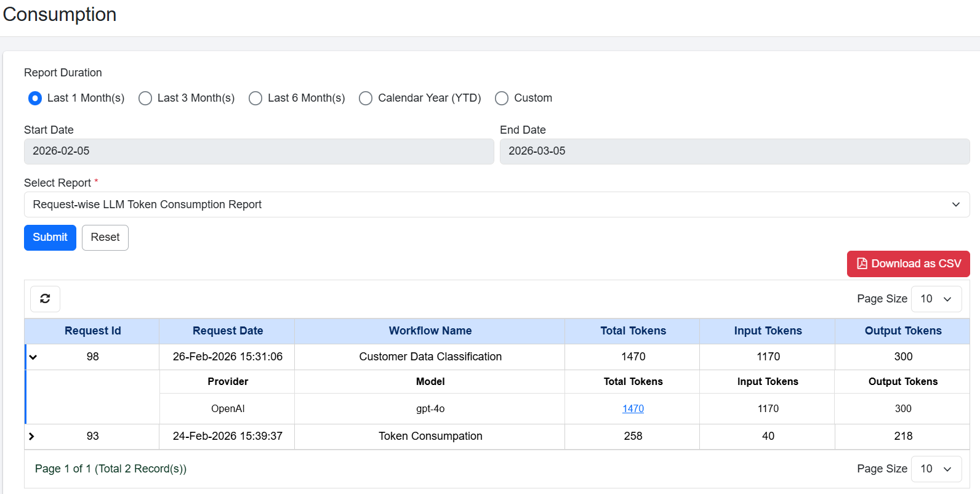Select Last 1 Month(s) radio button
The width and height of the screenshot is (980, 494).
point(35,99)
